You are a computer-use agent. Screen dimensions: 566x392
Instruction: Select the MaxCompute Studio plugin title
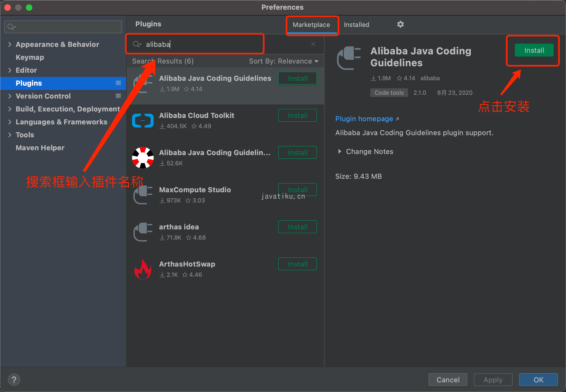coord(195,190)
